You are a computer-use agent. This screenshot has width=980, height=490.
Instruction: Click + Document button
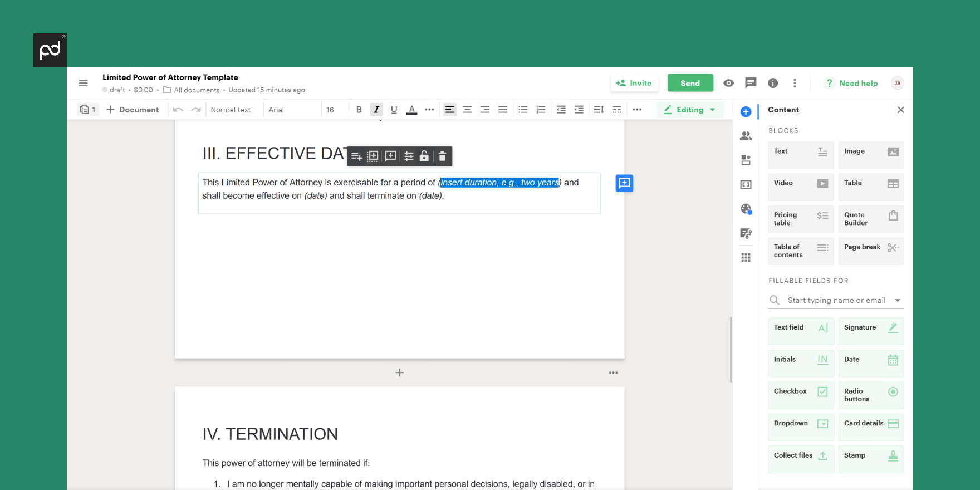click(x=133, y=110)
